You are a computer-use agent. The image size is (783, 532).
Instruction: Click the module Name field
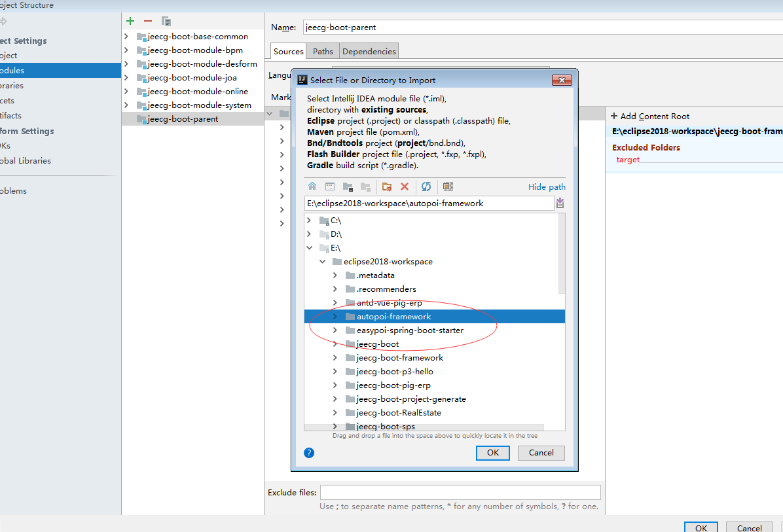[543, 27]
